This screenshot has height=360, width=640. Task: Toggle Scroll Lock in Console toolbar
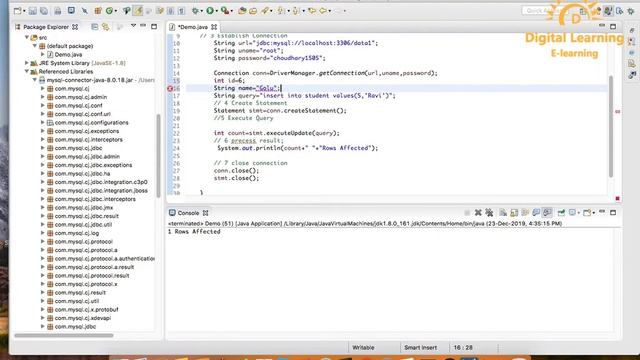point(514,213)
